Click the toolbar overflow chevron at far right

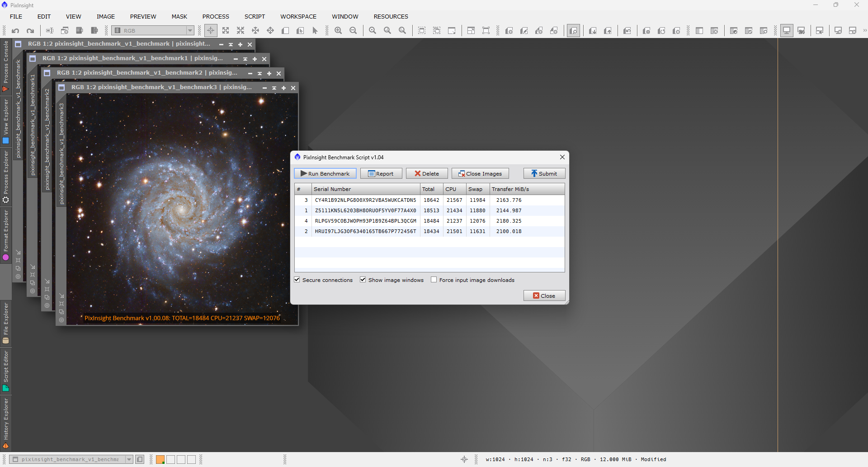[x=864, y=31]
